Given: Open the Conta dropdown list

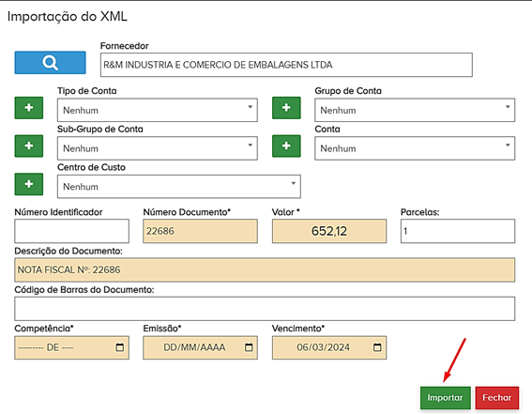Looking at the screenshot, I should tap(415, 148).
